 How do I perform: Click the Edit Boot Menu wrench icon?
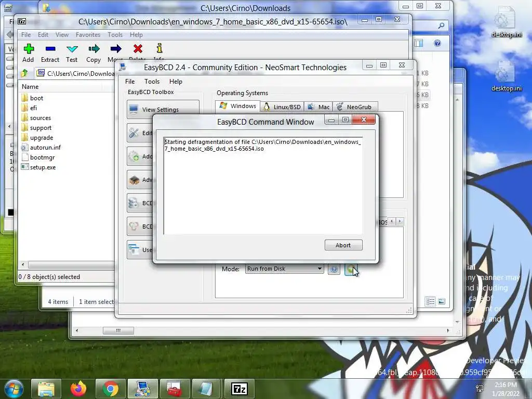tap(134, 133)
